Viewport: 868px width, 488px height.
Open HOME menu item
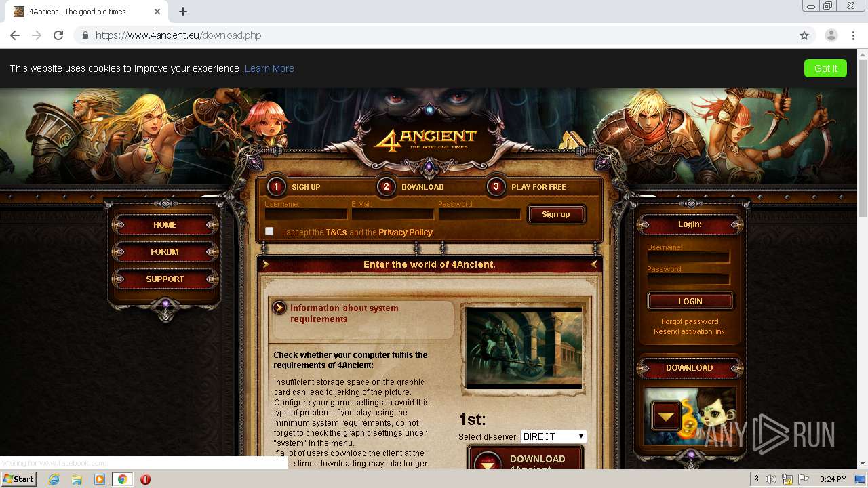[165, 225]
